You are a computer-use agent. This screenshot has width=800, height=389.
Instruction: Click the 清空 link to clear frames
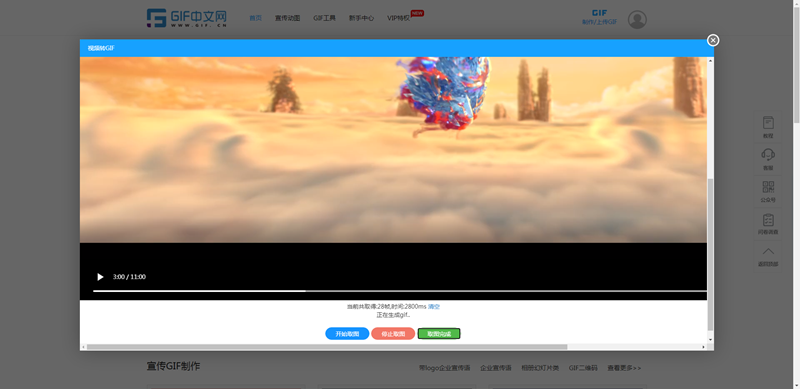click(x=434, y=307)
